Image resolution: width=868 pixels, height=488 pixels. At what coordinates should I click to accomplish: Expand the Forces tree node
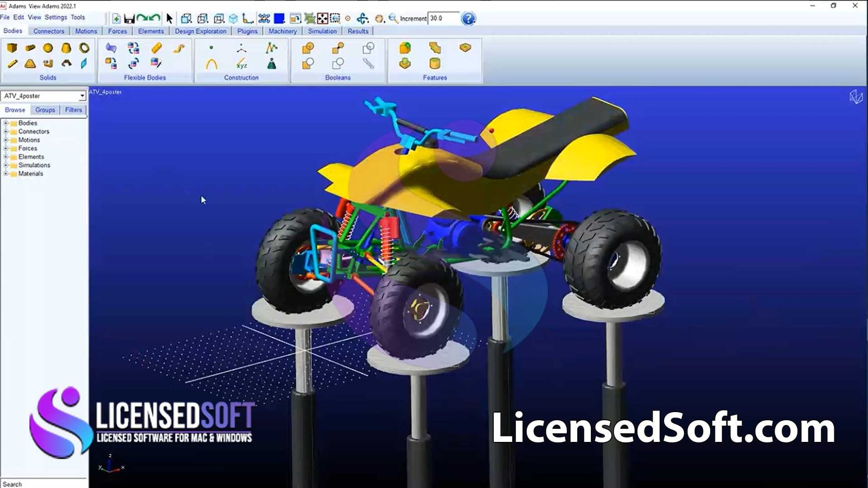[x=6, y=148]
